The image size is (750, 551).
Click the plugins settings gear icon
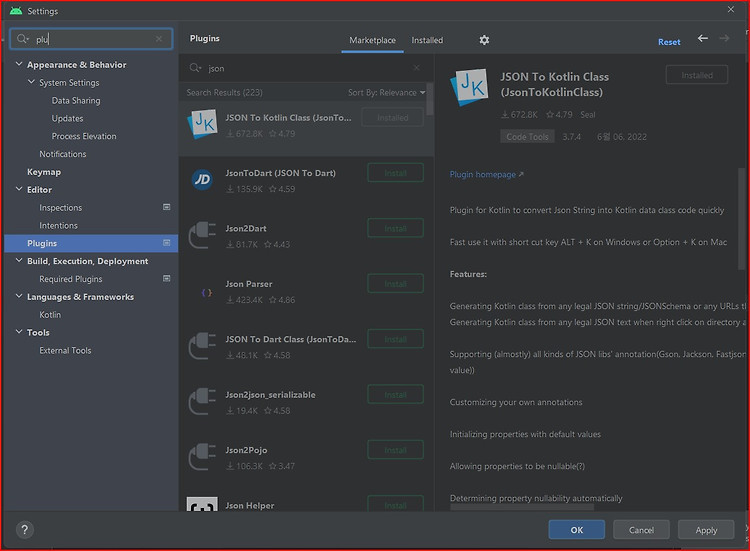tap(484, 40)
